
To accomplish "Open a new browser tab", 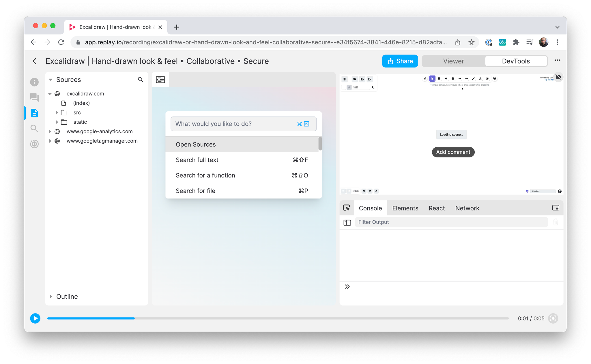I will [177, 27].
